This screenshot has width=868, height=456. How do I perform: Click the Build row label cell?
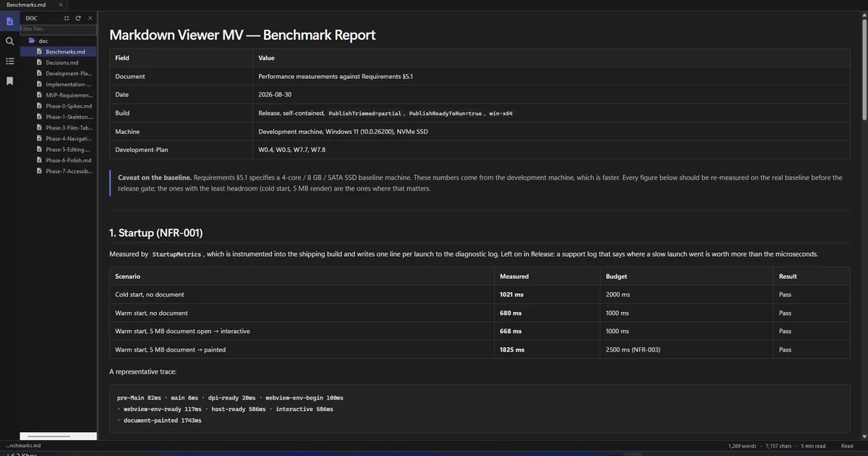click(x=181, y=114)
